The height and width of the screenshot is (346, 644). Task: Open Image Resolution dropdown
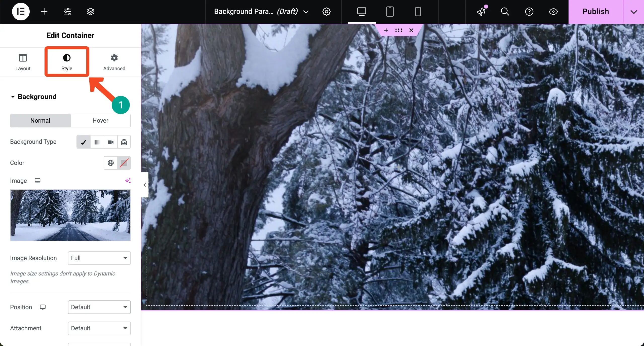click(x=99, y=258)
